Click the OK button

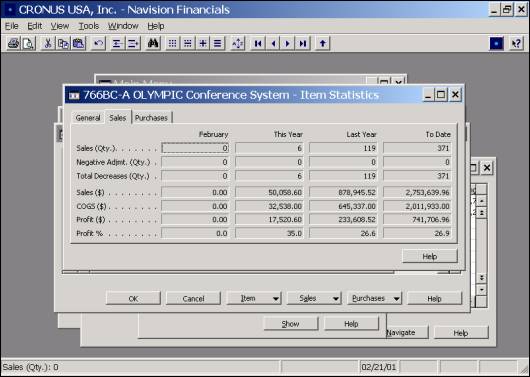click(133, 299)
